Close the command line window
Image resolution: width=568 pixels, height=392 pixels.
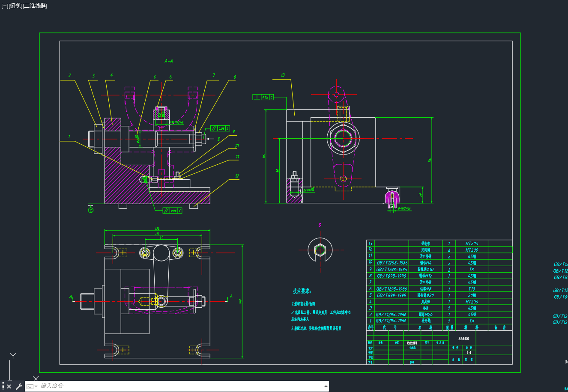pyautogui.click(x=9, y=386)
